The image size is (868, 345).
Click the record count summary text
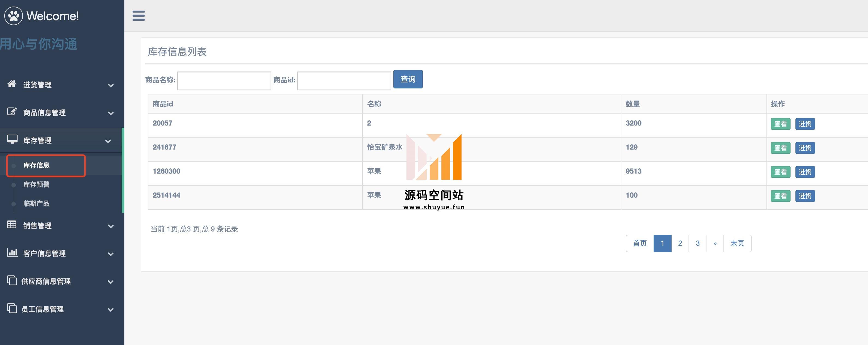[x=194, y=229]
